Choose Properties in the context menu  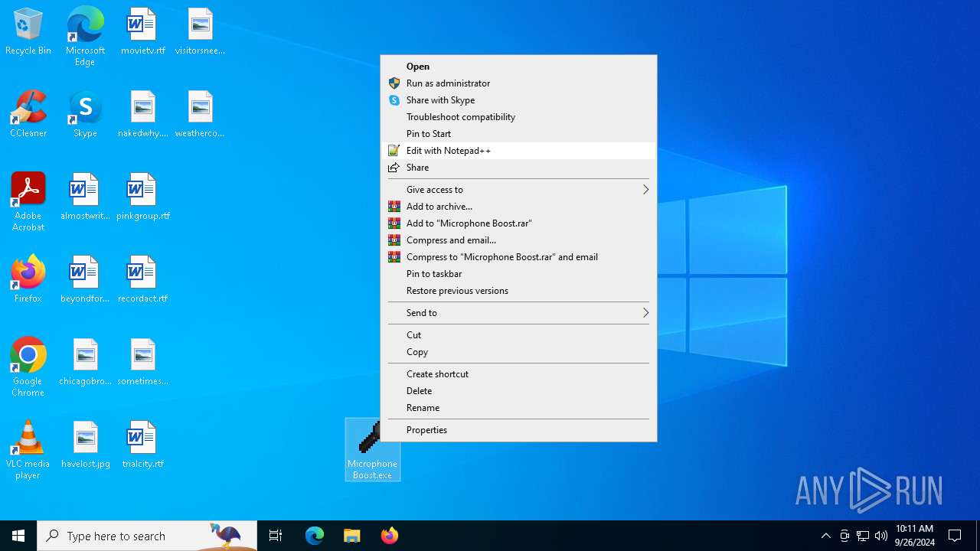518,430
